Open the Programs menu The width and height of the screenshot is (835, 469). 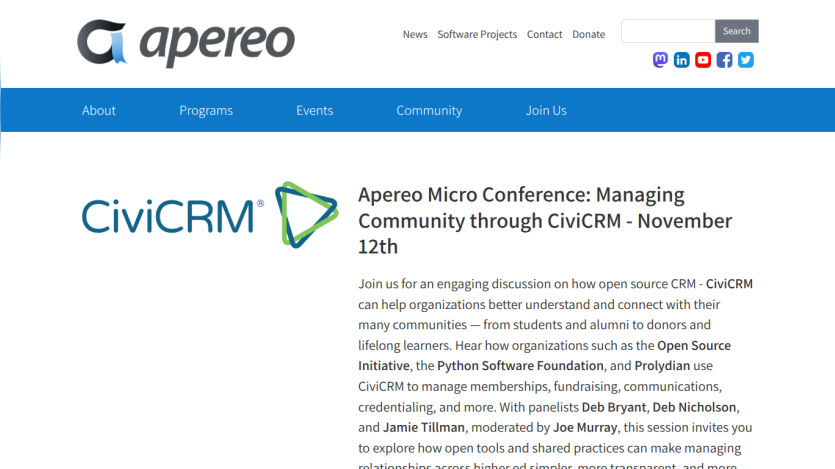click(206, 110)
